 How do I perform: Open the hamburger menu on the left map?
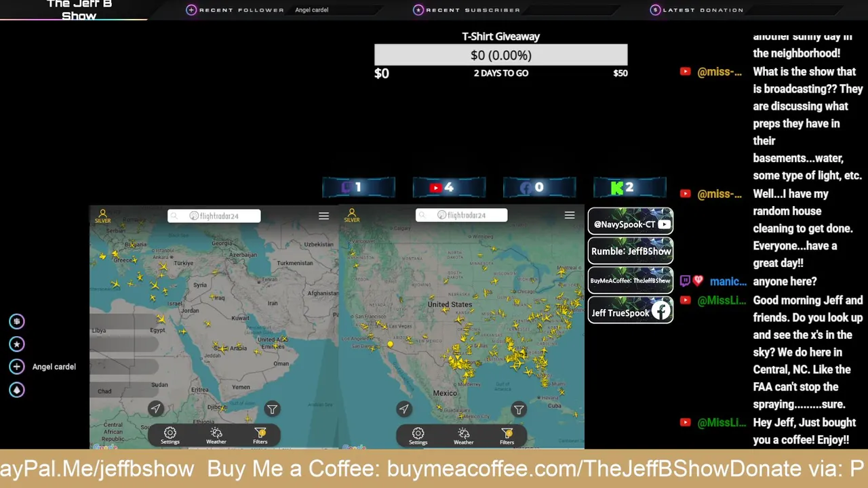[323, 216]
